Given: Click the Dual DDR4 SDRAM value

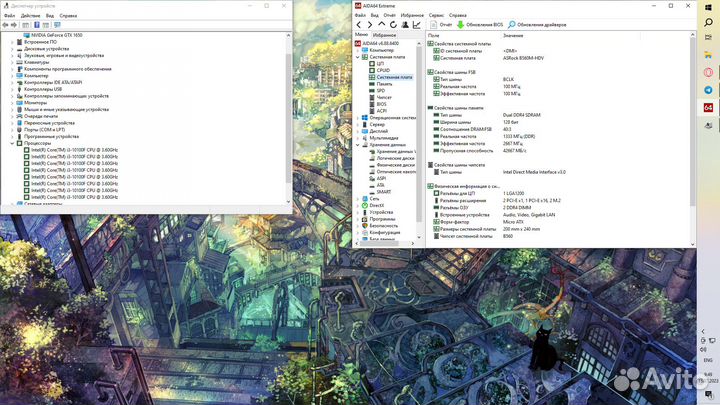Looking at the screenshot, I should 521,115.
